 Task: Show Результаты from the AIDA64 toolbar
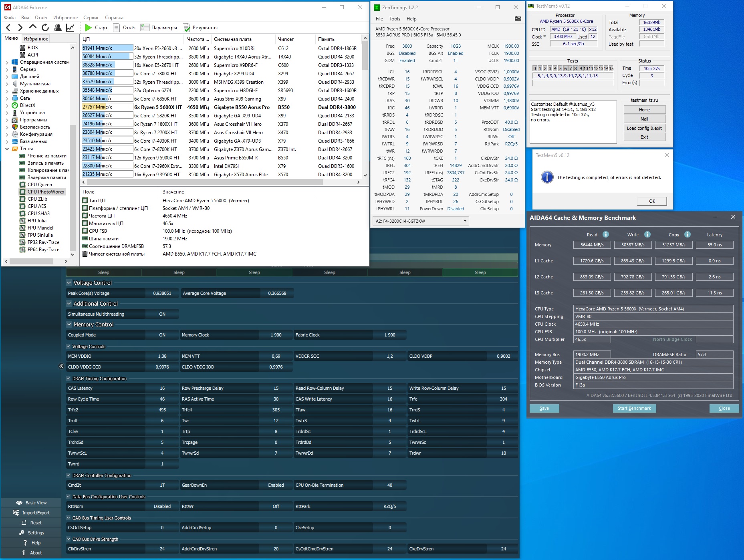tap(200, 28)
